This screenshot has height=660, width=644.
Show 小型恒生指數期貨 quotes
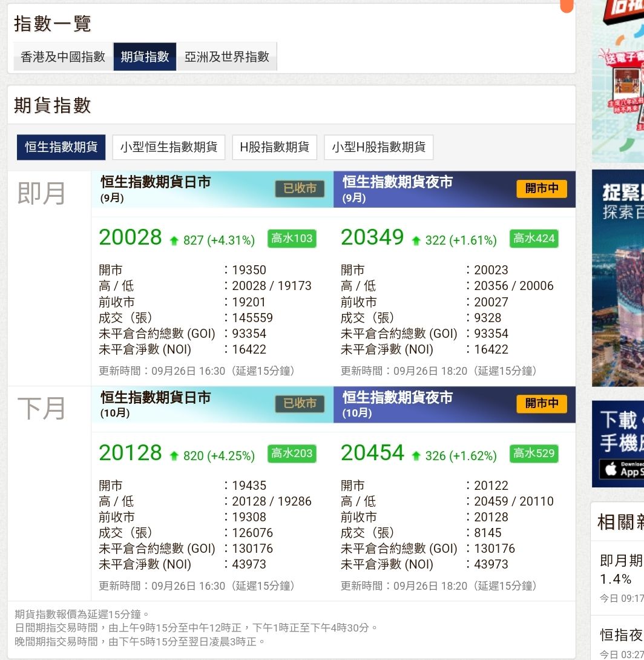169,147
